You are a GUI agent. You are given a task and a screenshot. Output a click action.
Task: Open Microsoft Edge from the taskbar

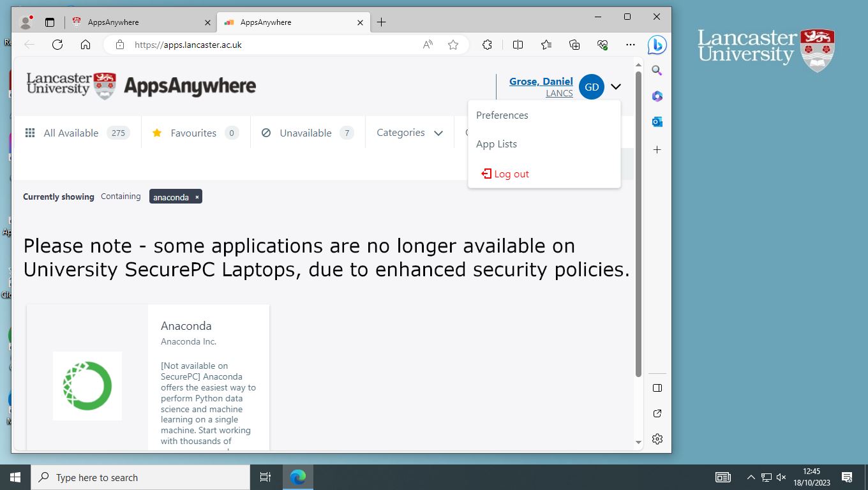298,477
